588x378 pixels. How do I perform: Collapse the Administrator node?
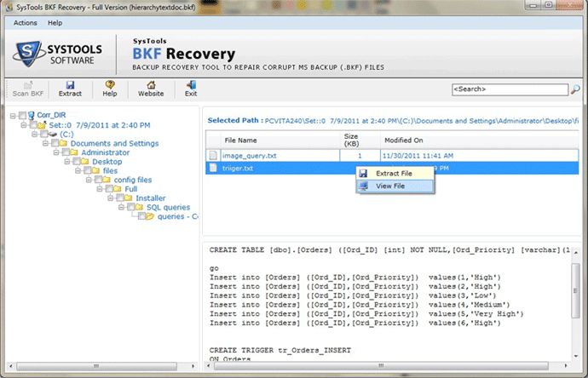[x=56, y=152]
